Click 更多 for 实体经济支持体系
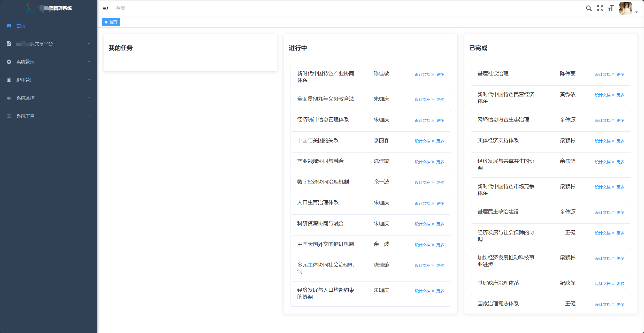The height and width of the screenshot is (333, 644). point(620,141)
